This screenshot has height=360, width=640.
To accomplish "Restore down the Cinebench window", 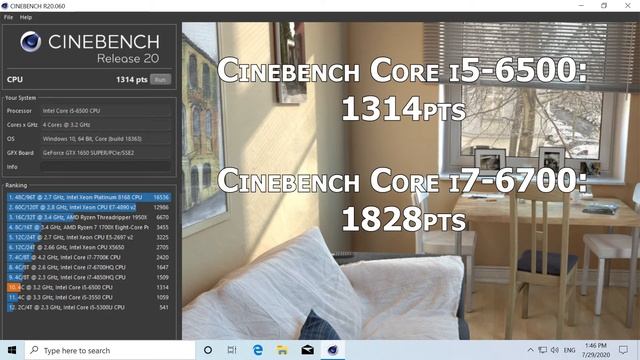I will pyautogui.click(x=604, y=6).
